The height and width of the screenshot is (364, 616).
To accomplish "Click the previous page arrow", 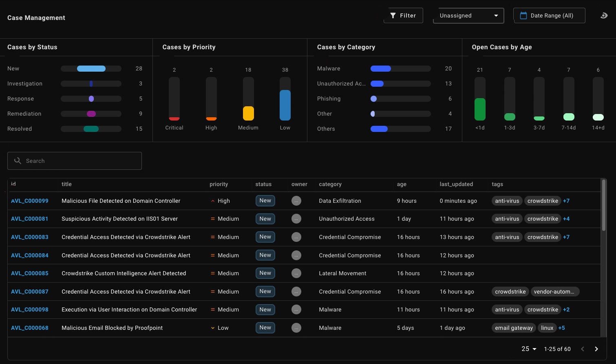I will 583,349.
